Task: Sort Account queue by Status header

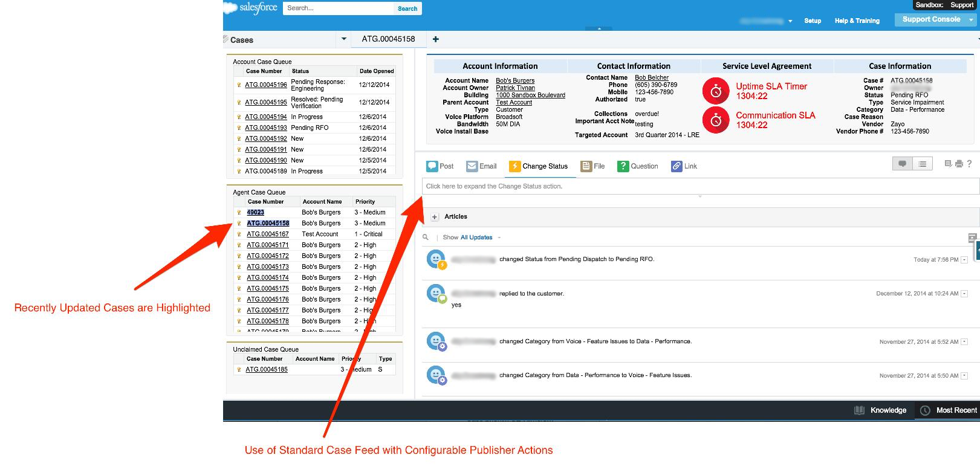Action: coord(300,71)
